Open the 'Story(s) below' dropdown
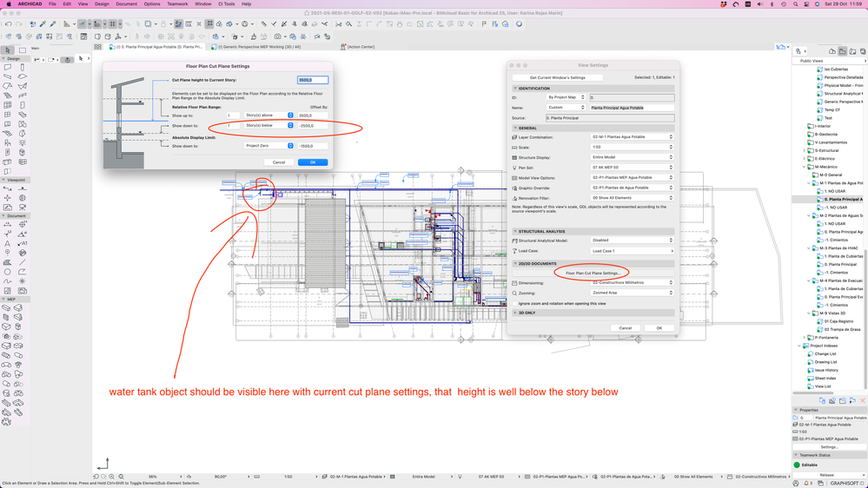The height and width of the screenshot is (488, 868). (268, 125)
